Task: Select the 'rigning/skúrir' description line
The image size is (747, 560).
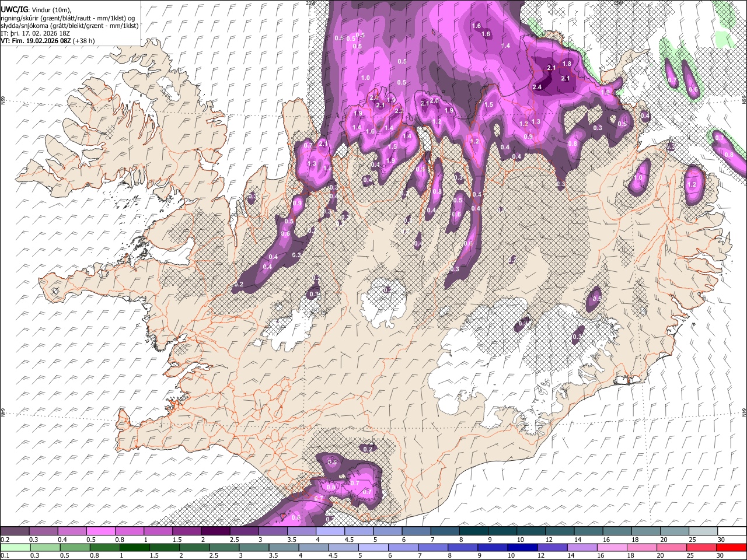Action: (x=69, y=17)
